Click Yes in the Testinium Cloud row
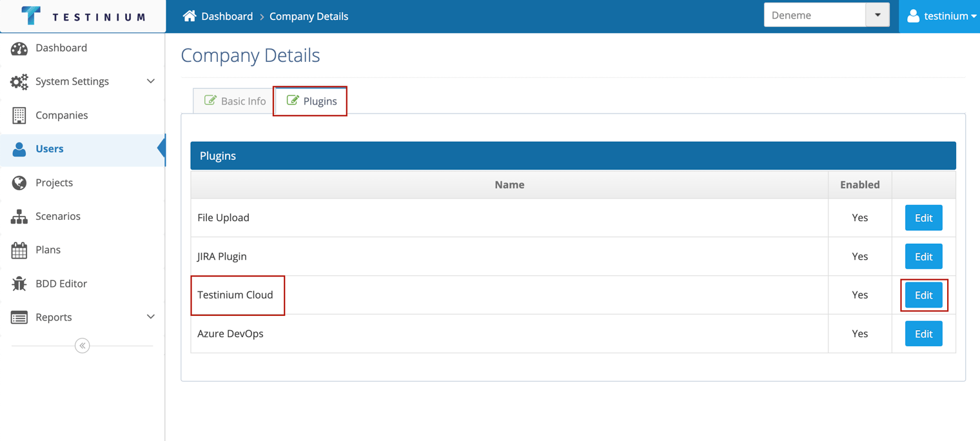This screenshot has height=441, width=980. click(859, 295)
